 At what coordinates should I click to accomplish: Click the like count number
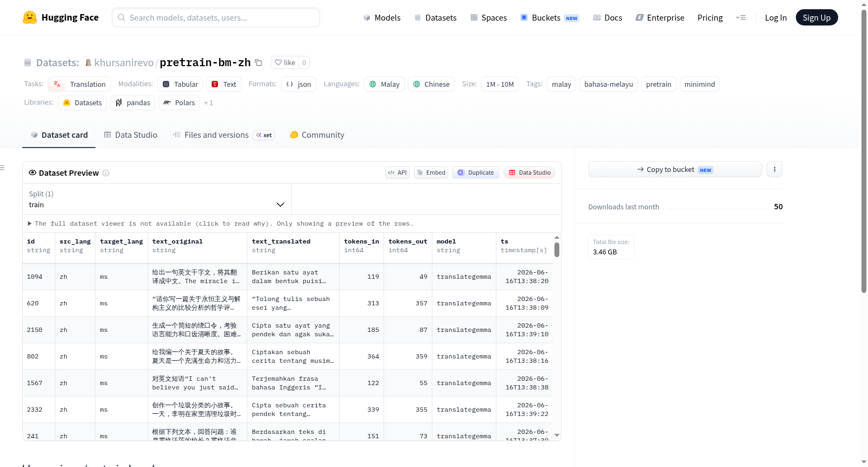304,62
